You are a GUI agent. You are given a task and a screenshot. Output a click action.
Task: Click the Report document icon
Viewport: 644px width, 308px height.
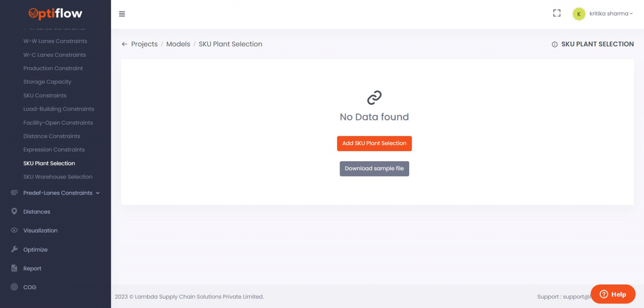point(14,268)
